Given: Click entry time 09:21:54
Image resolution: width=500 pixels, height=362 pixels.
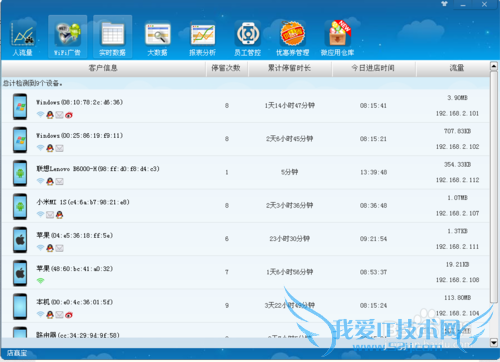Looking at the screenshot, I should 373,239.
